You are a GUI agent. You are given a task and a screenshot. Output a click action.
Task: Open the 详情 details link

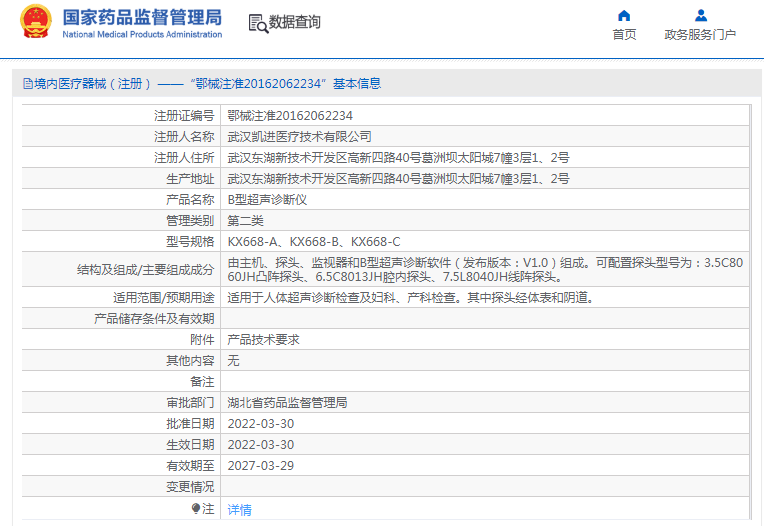239,509
